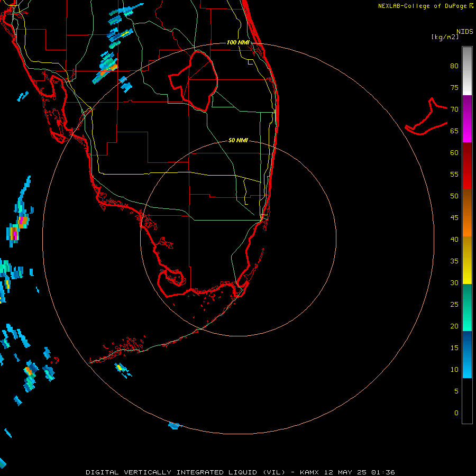Viewport: 476px width, 476px height.
Task: Click the gray-white top band of color bar
Action: click(467, 71)
